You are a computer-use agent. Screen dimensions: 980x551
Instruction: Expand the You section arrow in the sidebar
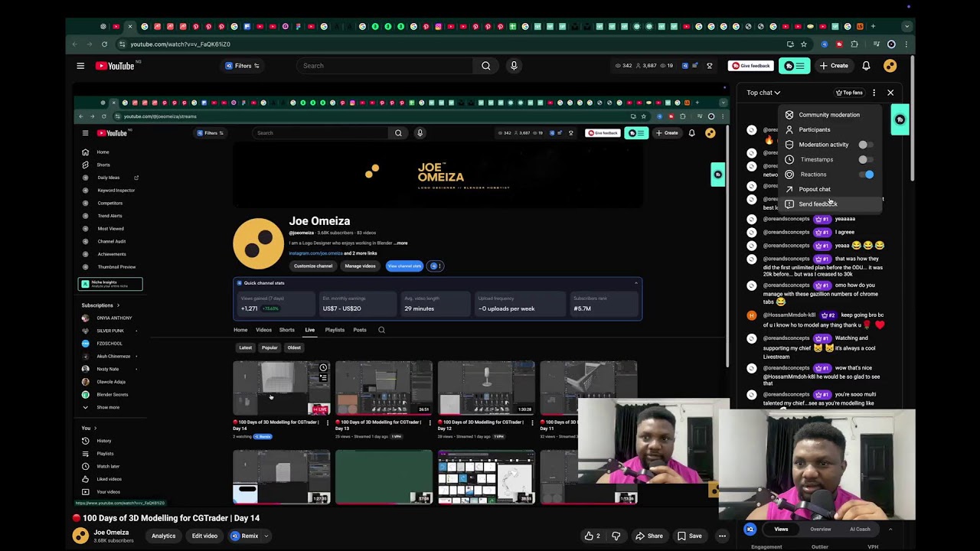[x=95, y=428]
